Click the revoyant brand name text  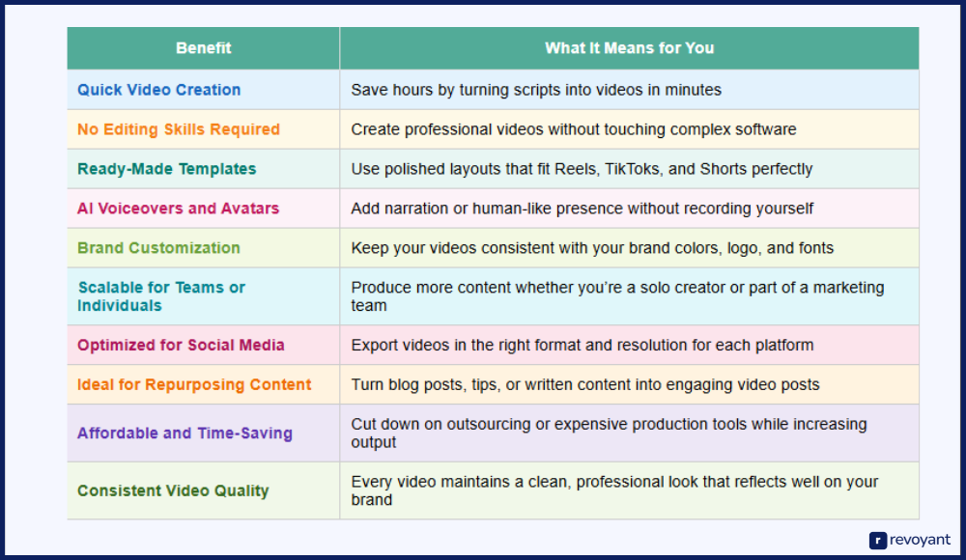coord(919,541)
